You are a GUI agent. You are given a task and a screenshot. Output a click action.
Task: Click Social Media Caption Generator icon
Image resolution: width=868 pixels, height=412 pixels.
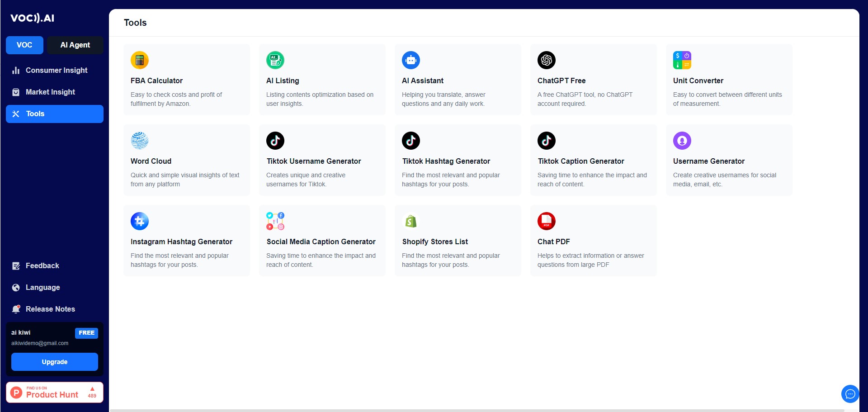click(275, 221)
